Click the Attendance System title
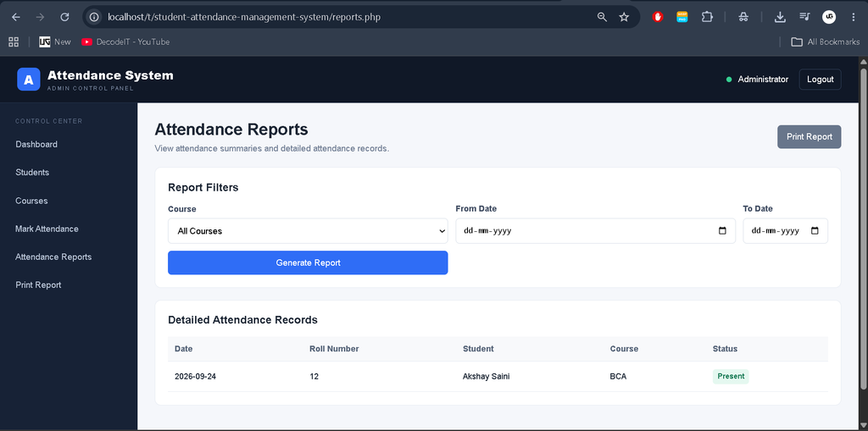868x431 pixels. (110, 75)
